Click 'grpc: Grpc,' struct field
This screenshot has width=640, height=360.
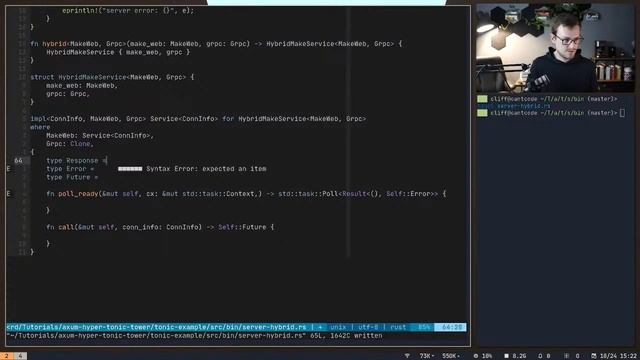[x=67, y=93]
